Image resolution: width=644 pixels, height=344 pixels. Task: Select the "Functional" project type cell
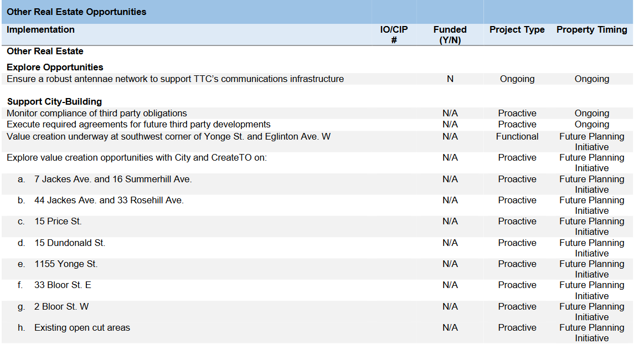(x=517, y=136)
